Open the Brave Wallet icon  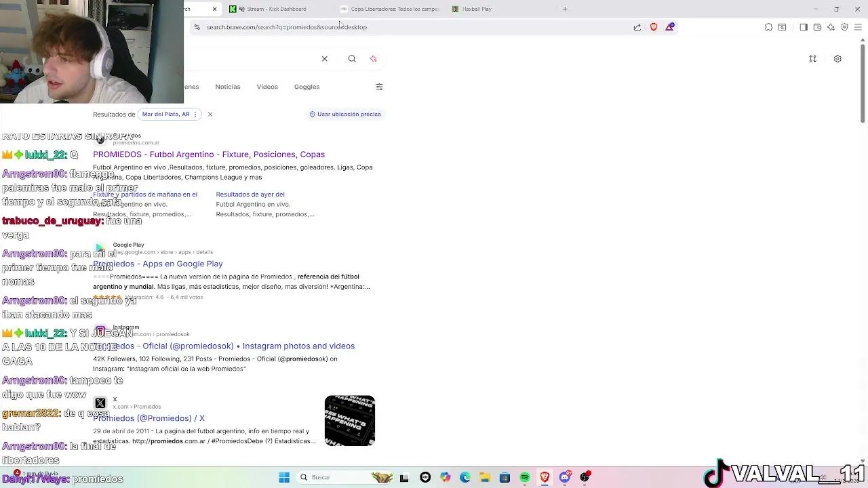pos(817,27)
